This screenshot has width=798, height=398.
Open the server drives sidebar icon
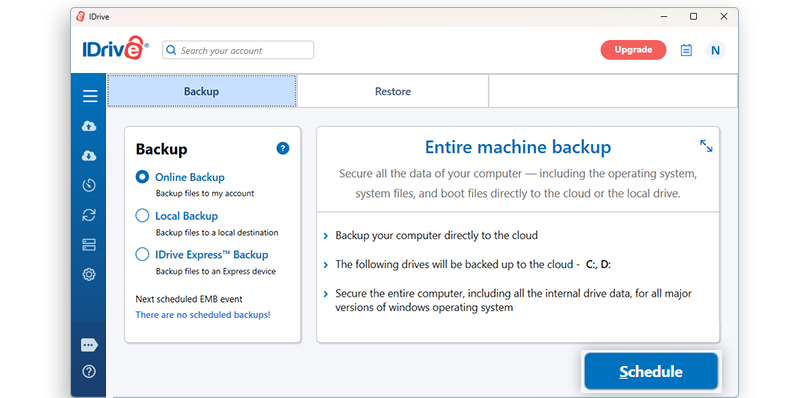(x=89, y=245)
